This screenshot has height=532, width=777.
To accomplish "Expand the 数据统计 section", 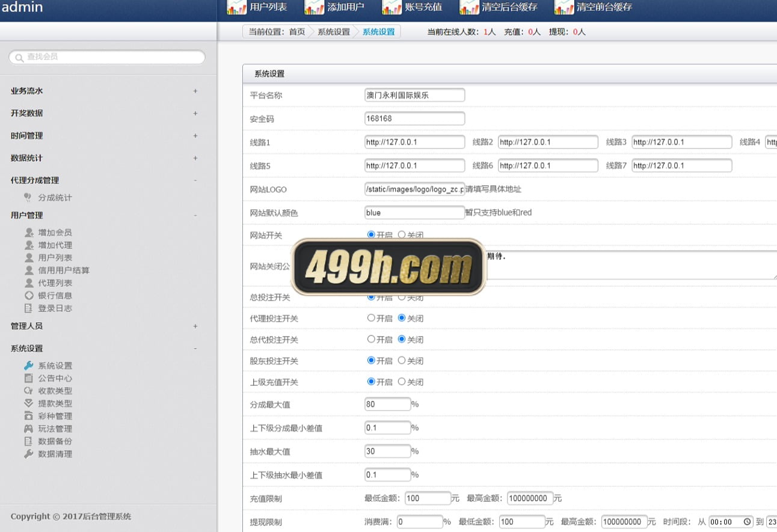I will pos(195,158).
